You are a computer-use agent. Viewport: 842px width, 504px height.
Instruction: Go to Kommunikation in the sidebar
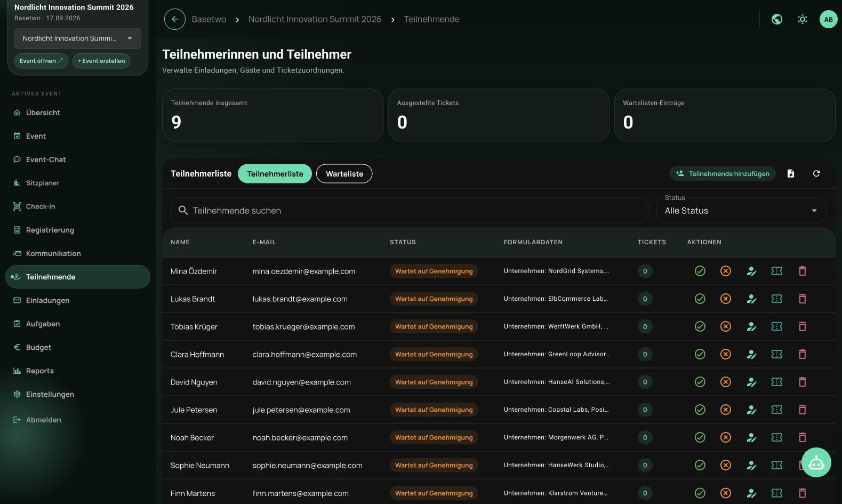tap(78, 253)
